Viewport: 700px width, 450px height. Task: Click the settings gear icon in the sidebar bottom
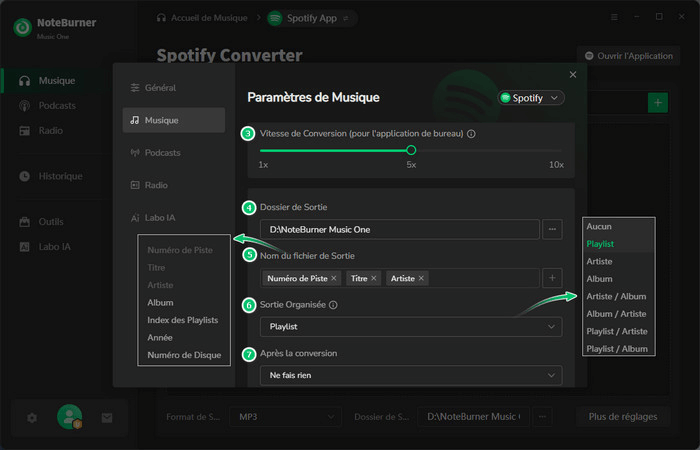[x=32, y=417]
